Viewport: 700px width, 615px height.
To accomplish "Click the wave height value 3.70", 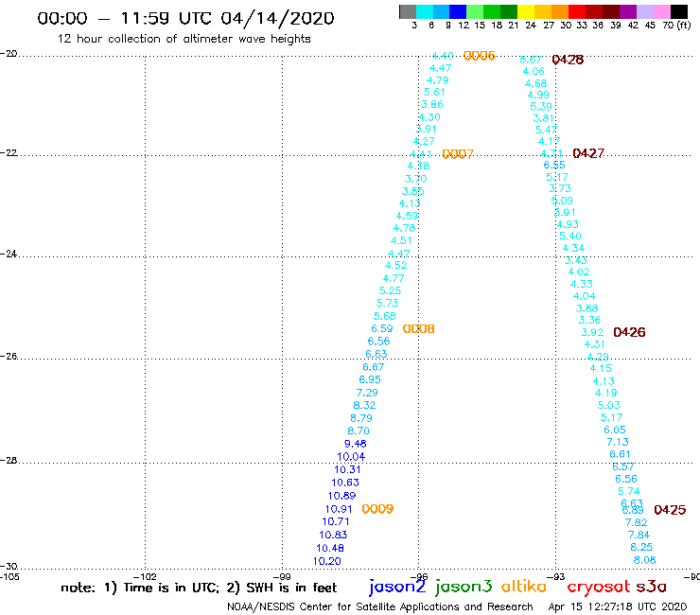I will [x=415, y=179].
